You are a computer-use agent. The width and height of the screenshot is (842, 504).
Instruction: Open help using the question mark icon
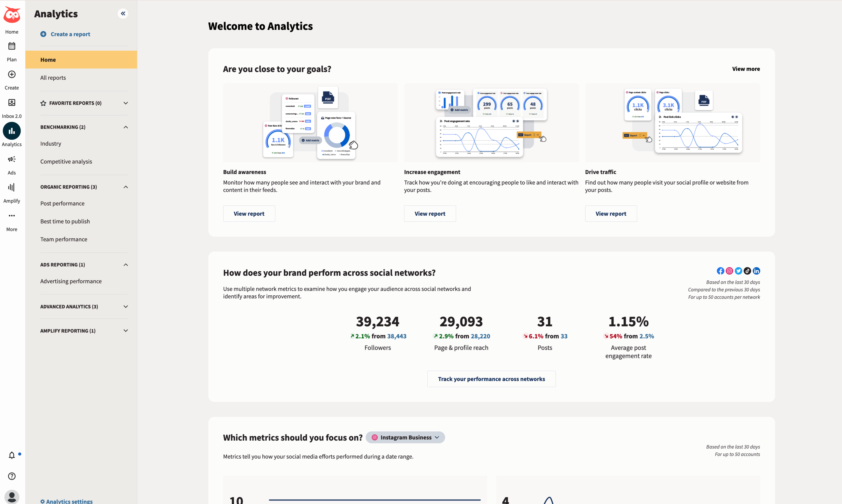point(12,476)
